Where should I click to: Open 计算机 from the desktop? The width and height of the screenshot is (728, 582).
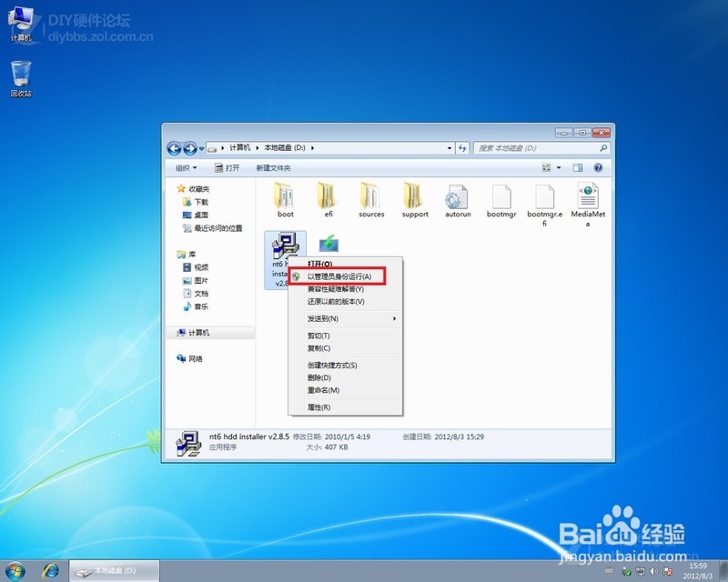[x=20, y=18]
